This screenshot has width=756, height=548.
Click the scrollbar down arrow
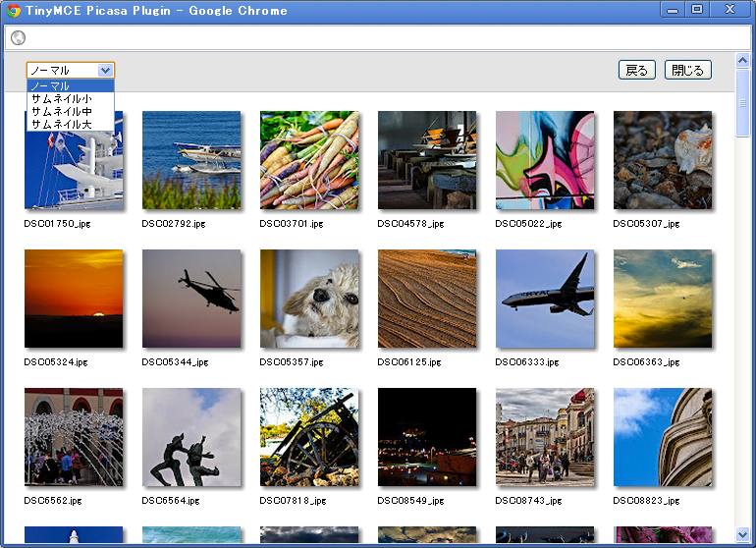click(742, 534)
